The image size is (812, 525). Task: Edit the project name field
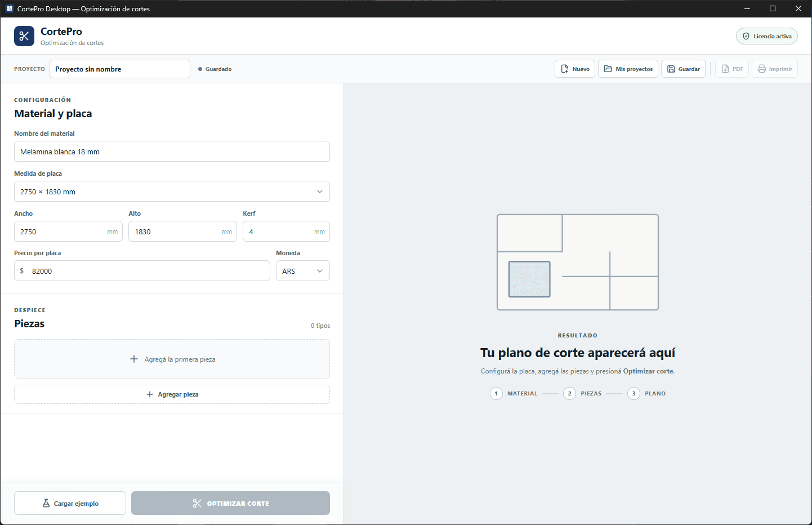coord(120,69)
